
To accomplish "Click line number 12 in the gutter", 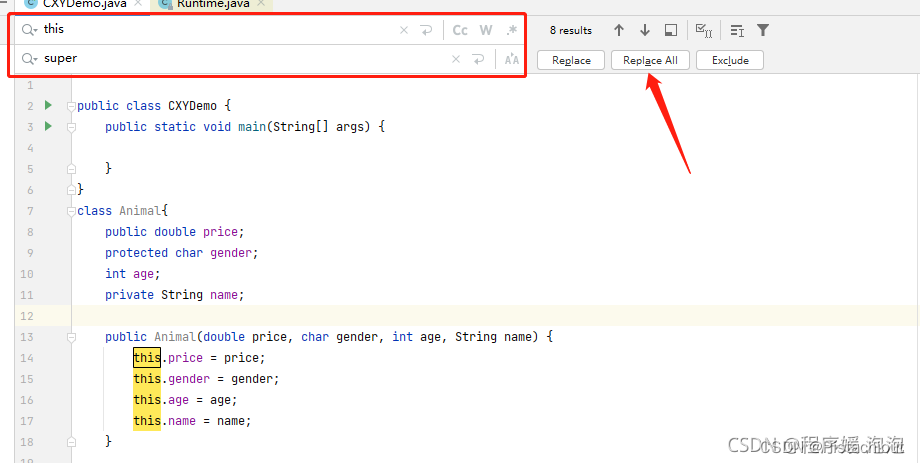I will click(27, 316).
